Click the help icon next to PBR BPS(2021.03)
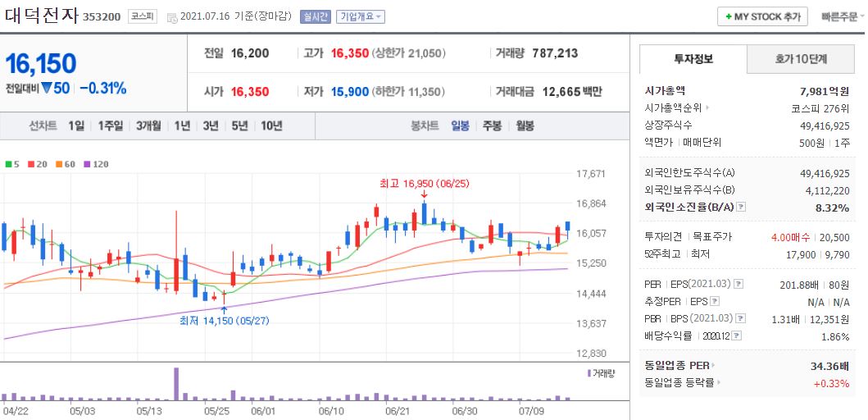This screenshot has width=868, height=420. (739, 318)
